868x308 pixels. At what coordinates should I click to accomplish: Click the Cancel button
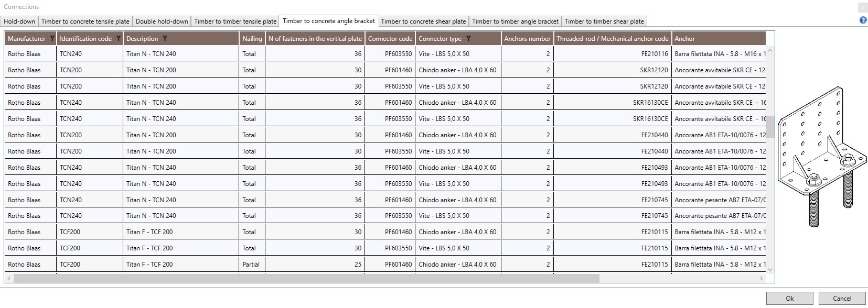(842, 298)
